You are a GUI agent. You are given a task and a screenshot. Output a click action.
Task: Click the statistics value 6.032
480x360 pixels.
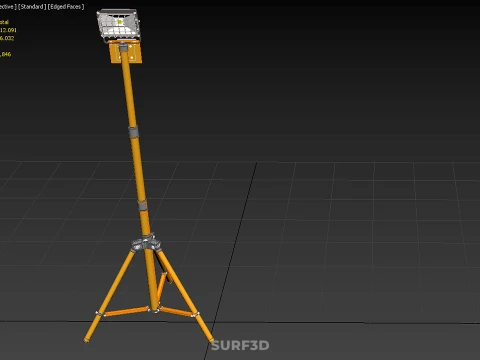7,38
